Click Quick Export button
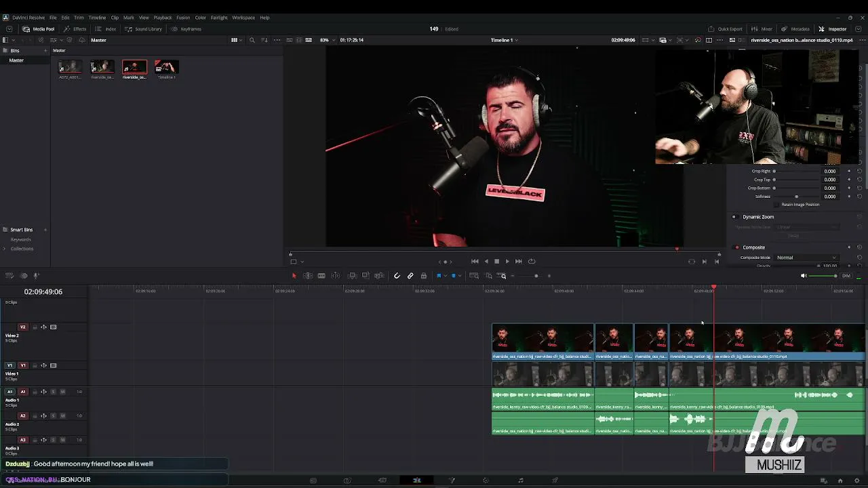 pos(725,29)
